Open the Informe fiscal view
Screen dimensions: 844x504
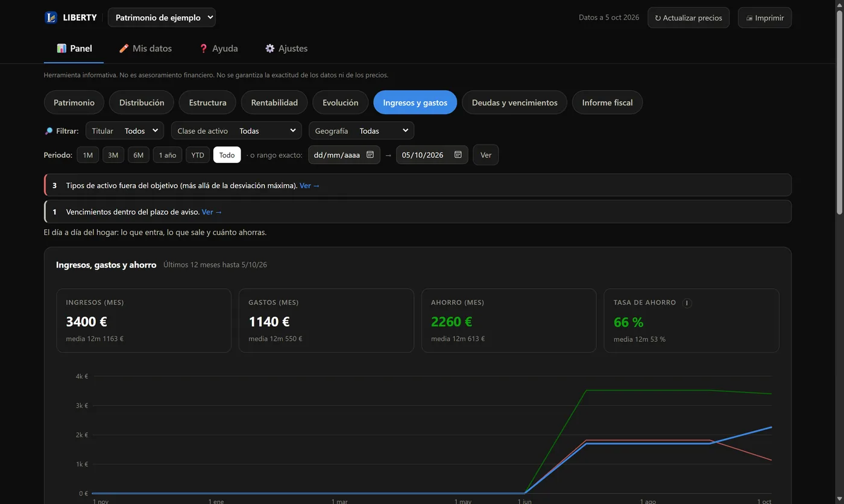pyautogui.click(x=607, y=102)
